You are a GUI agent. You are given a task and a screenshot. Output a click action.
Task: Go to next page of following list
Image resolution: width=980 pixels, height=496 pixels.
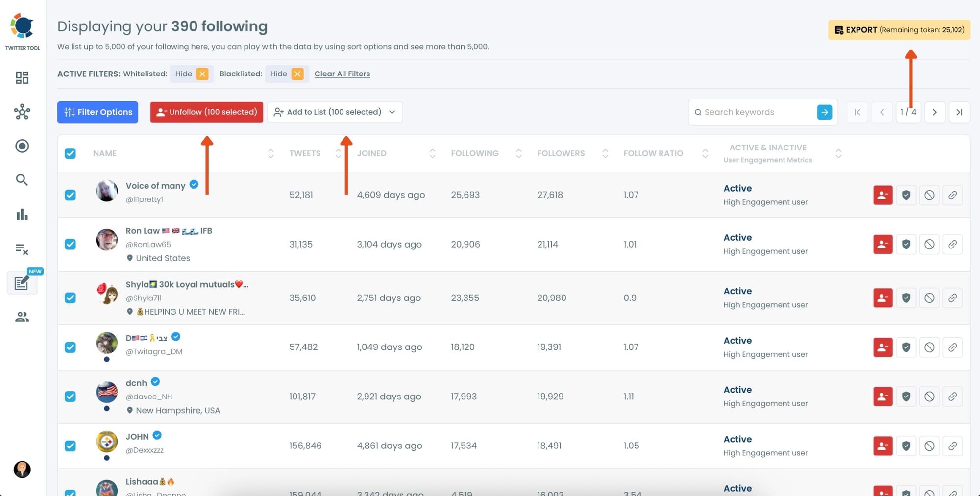[x=934, y=112]
